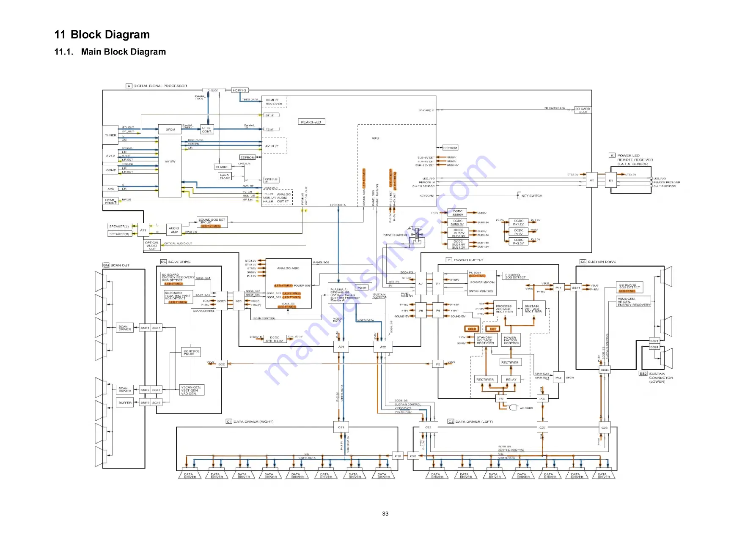Click the K1 connector box
Viewport: 756px width, 534px height.
611,181
